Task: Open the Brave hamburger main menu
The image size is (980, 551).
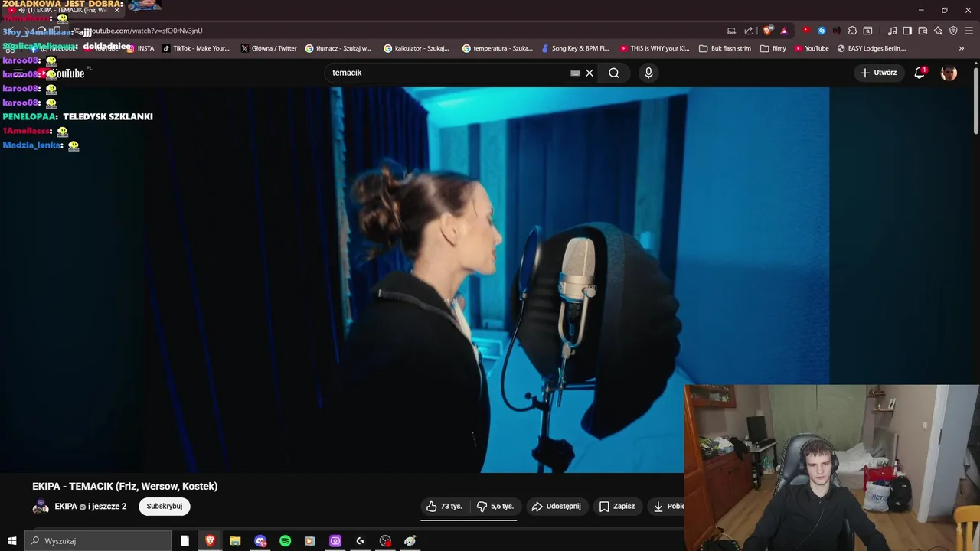Action: click(969, 31)
